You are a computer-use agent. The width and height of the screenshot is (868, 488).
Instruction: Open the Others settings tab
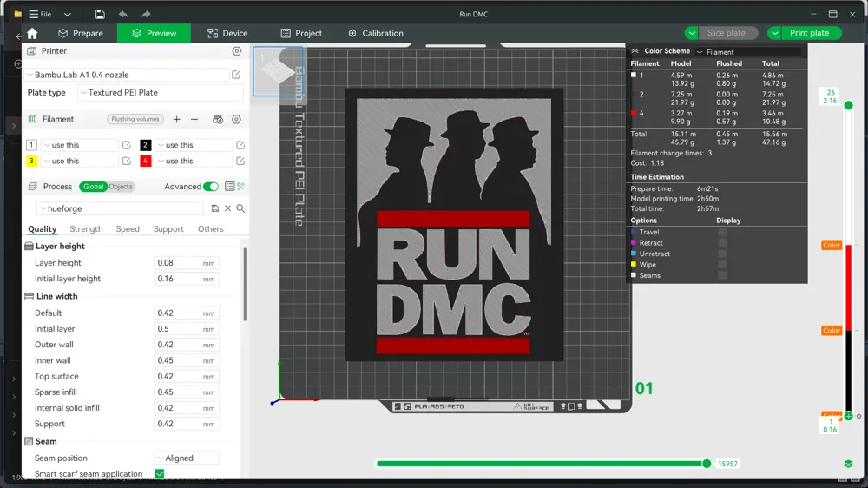click(x=211, y=228)
